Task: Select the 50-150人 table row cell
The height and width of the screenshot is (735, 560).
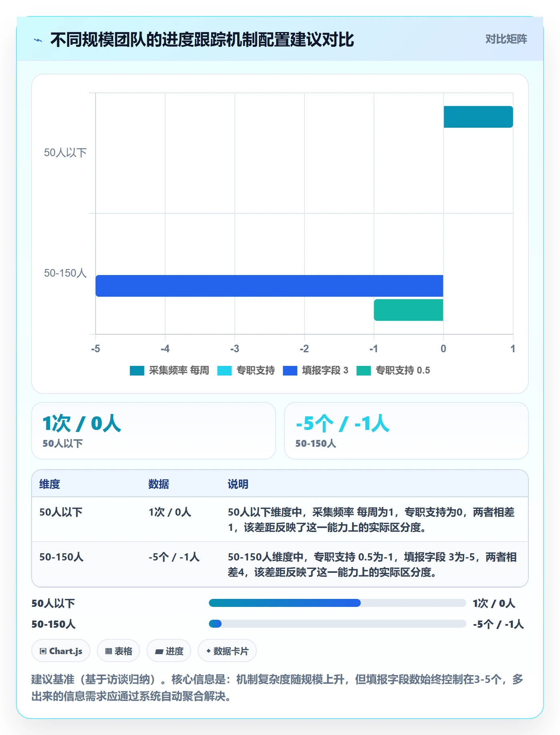Action: click(x=61, y=557)
